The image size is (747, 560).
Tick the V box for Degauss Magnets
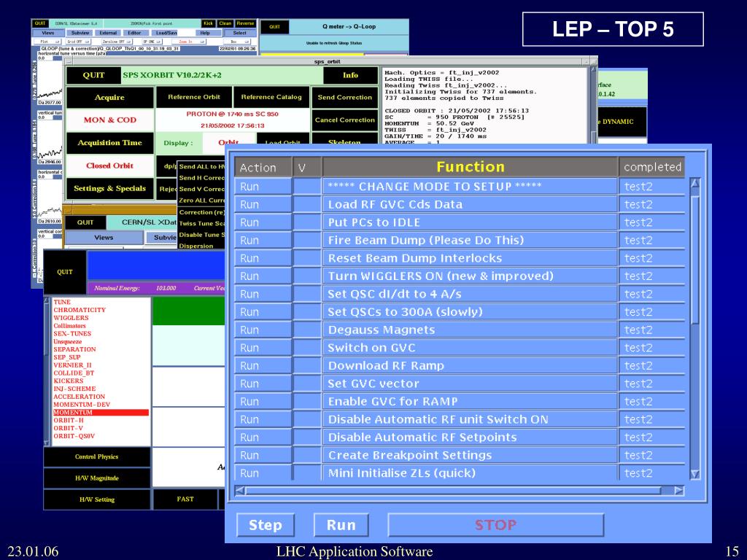click(307, 330)
